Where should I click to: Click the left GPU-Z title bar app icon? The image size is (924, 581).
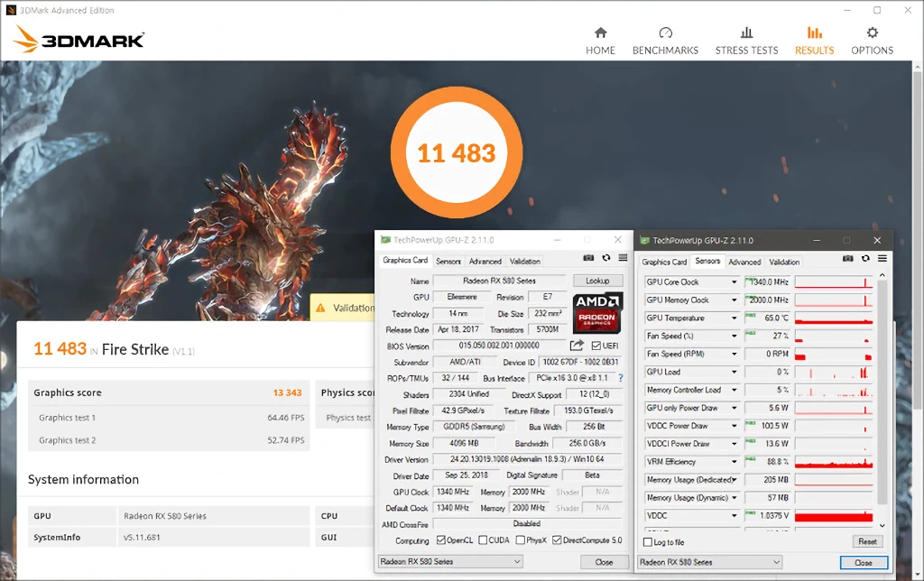tap(385, 240)
